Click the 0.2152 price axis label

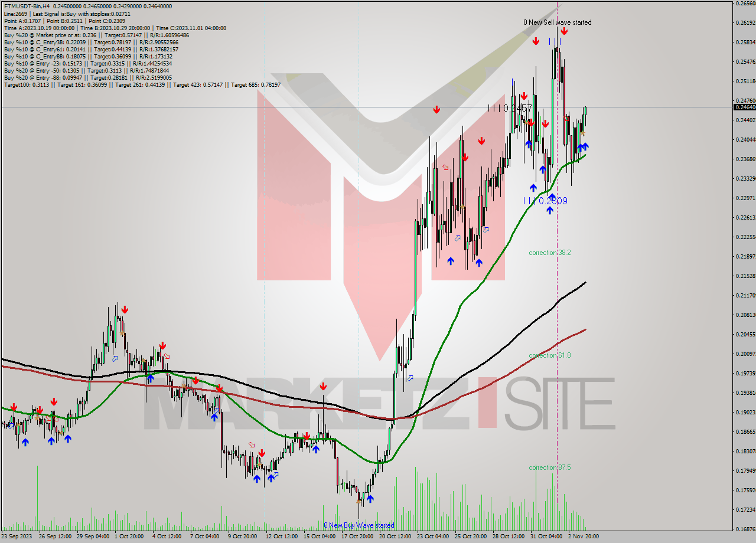(745, 276)
